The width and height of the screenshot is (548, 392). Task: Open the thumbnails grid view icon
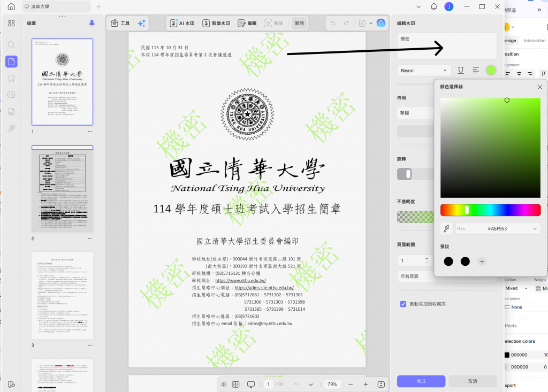pyautogui.click(x=11, y=23)
